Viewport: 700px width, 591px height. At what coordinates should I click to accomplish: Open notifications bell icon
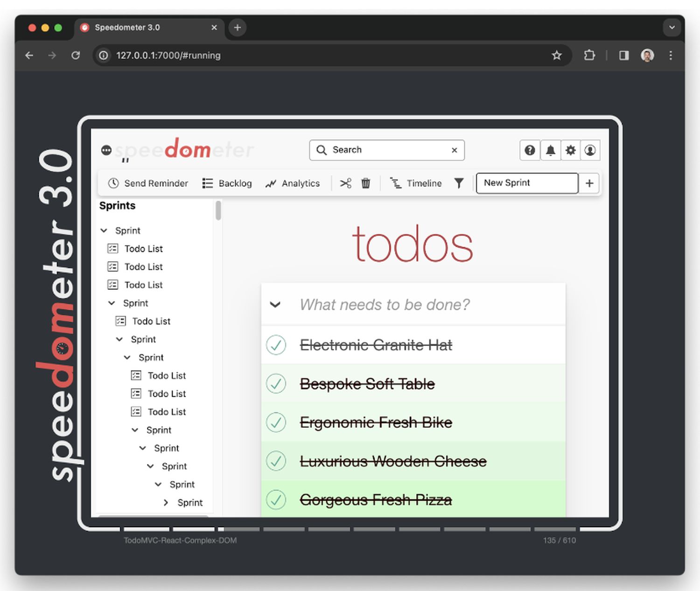pyautogui.click(x=550, y=150)
